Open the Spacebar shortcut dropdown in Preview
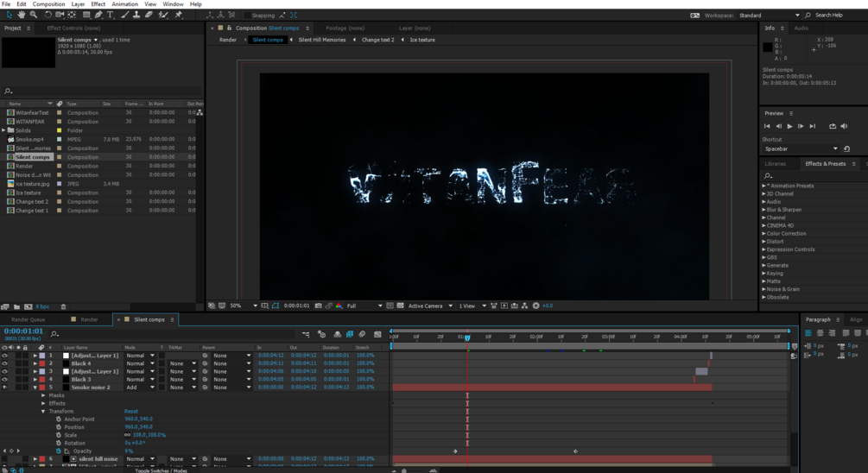The image size is (868, 473). [x=801, y=148]
